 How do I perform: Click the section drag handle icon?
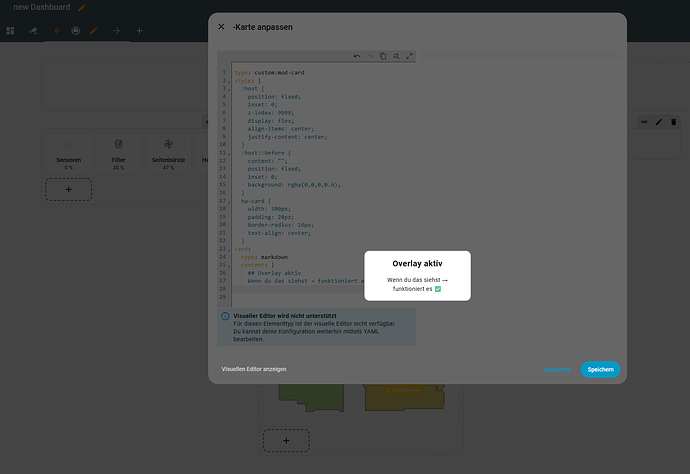(644, 122)
